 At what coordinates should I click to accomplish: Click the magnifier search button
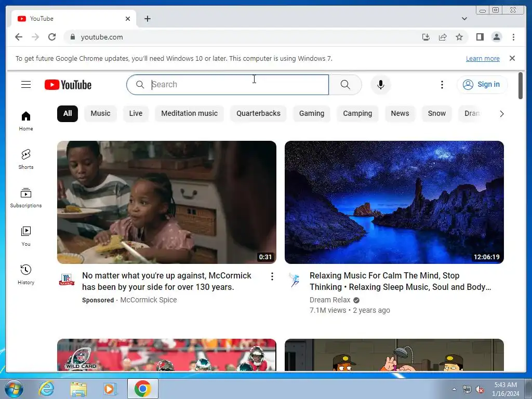pyautogui.click(x=345, y=85)
